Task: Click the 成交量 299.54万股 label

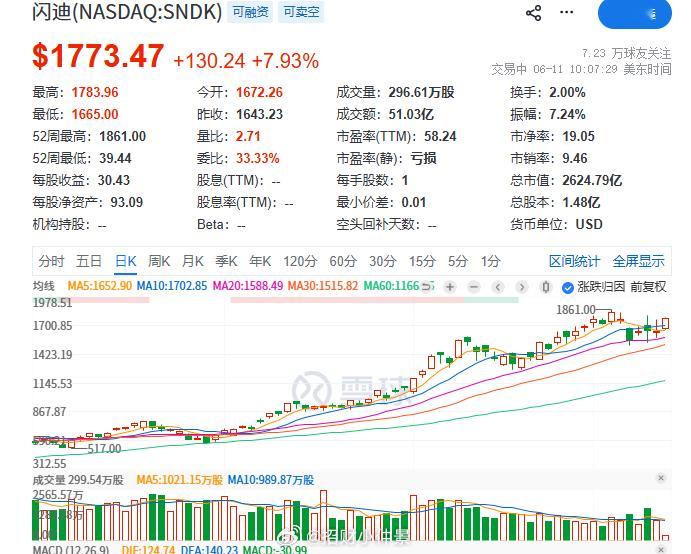Action: [78, 480]
